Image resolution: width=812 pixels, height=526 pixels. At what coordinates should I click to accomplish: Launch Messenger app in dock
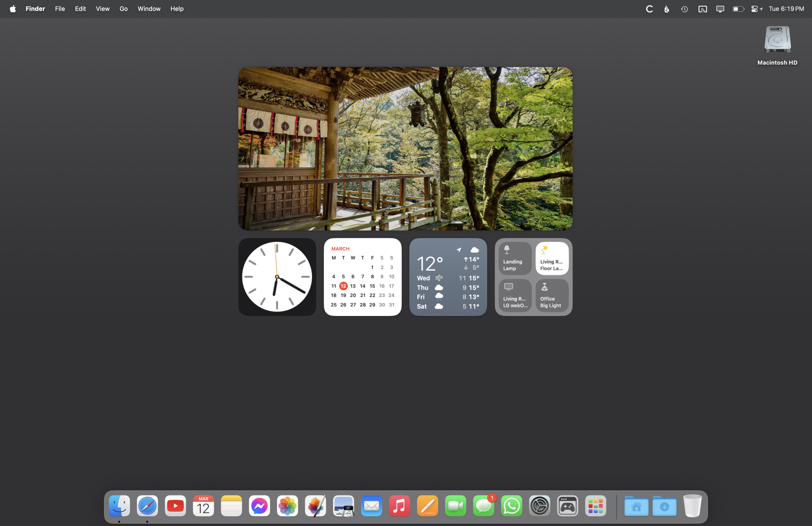tap(259, 506)
